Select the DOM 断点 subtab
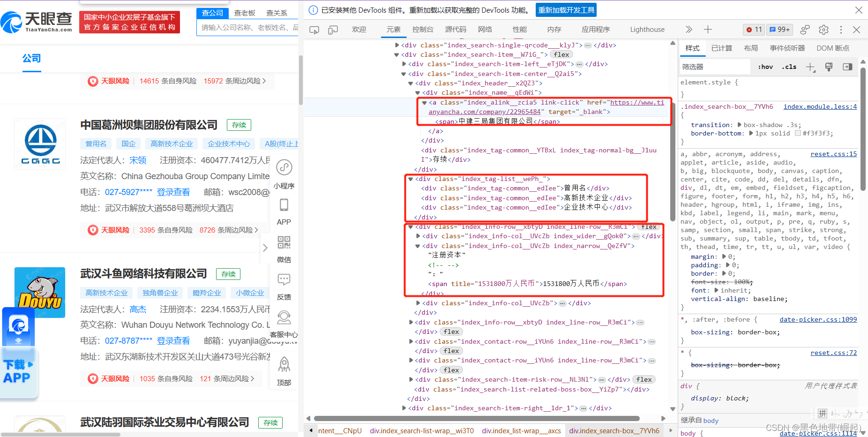868x437 pixels. pyautogui.click(x=833, y=48)
